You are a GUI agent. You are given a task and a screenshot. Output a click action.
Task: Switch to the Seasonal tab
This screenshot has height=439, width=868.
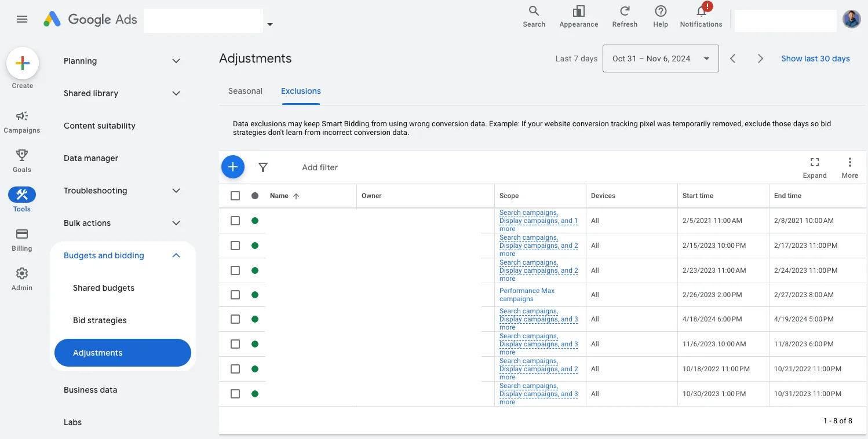pos(245,91)
